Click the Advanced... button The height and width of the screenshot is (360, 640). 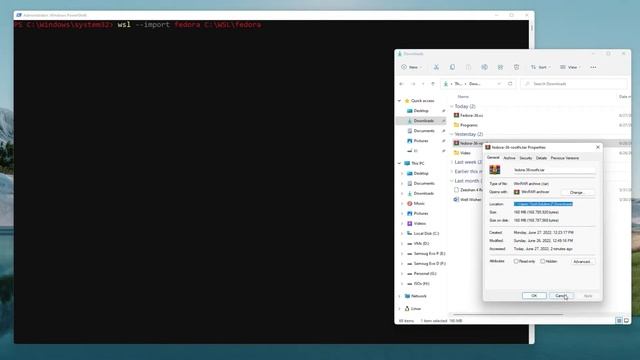pos(582,261)
